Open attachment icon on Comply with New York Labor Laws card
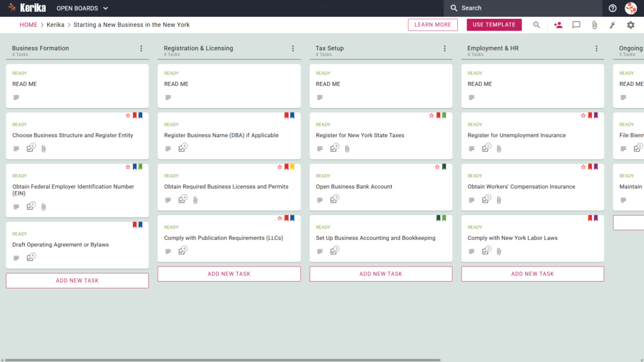 coord(499,251)
